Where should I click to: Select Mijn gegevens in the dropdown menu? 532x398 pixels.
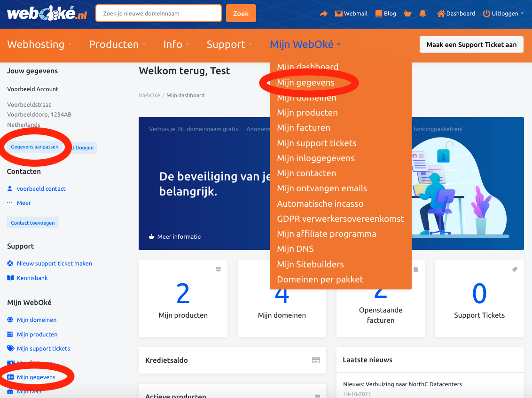pos(305,82)
